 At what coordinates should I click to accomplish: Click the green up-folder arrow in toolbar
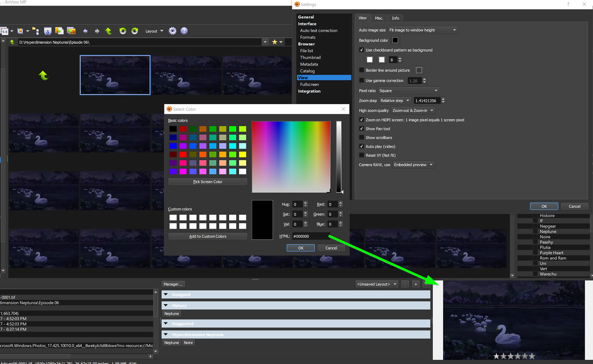pos(109,31)
